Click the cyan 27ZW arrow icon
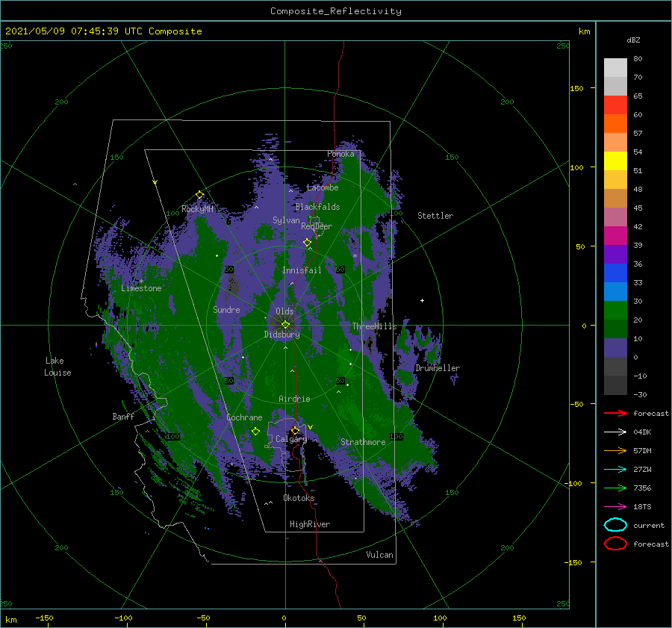The image size is (672, 628). pyautogui.click(x=615, y=470)
